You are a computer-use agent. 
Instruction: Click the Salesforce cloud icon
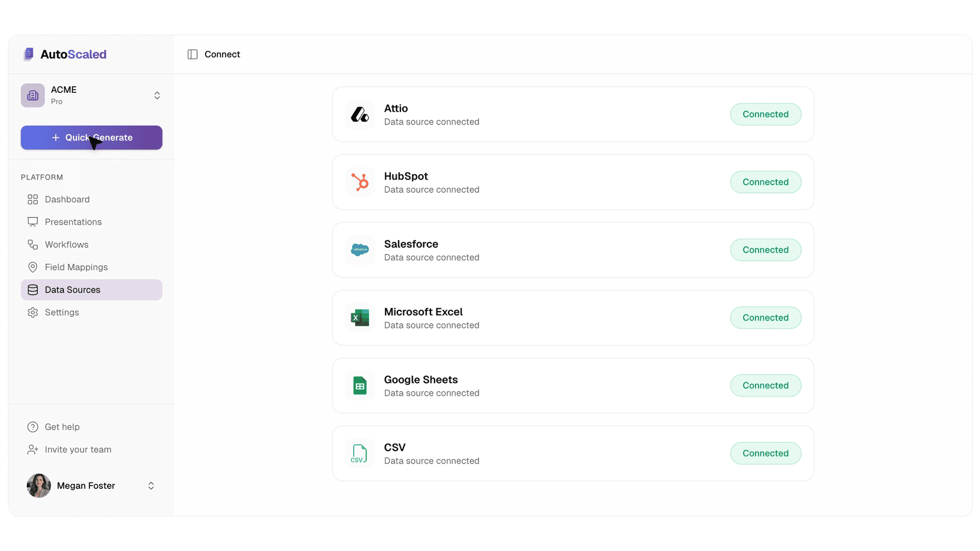point(360,250)
